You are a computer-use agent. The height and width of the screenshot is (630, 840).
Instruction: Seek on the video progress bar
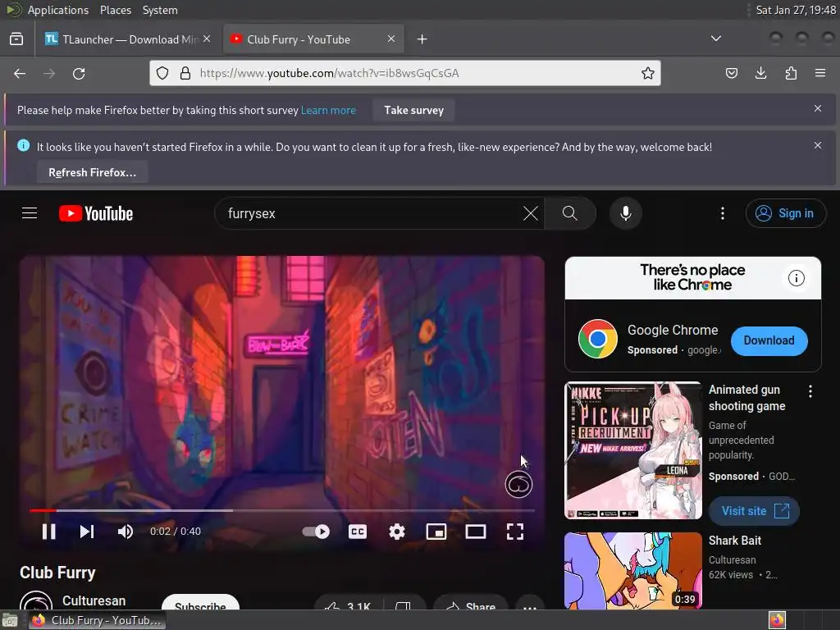click(x=282, y=510)
